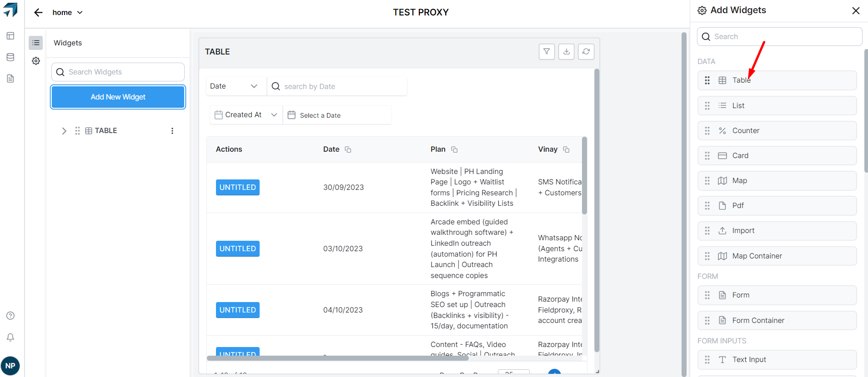Open the help question mark icon
Screen dimensions: 868x377
[x=10, y=316]
